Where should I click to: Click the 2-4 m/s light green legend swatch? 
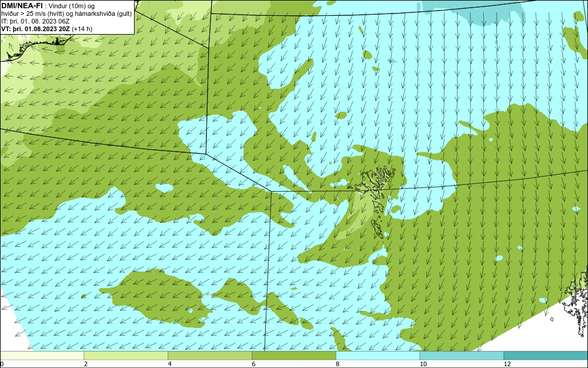[x=126, y=355]
